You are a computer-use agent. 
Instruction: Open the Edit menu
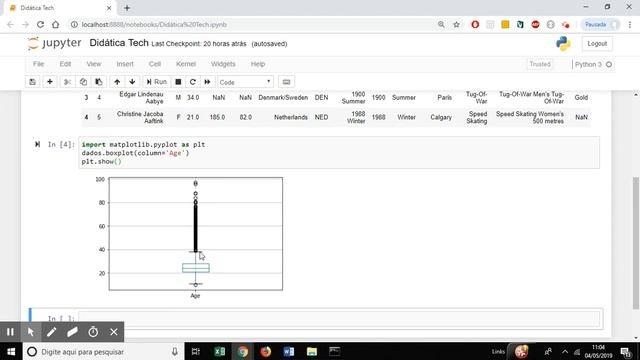(65, 64)
